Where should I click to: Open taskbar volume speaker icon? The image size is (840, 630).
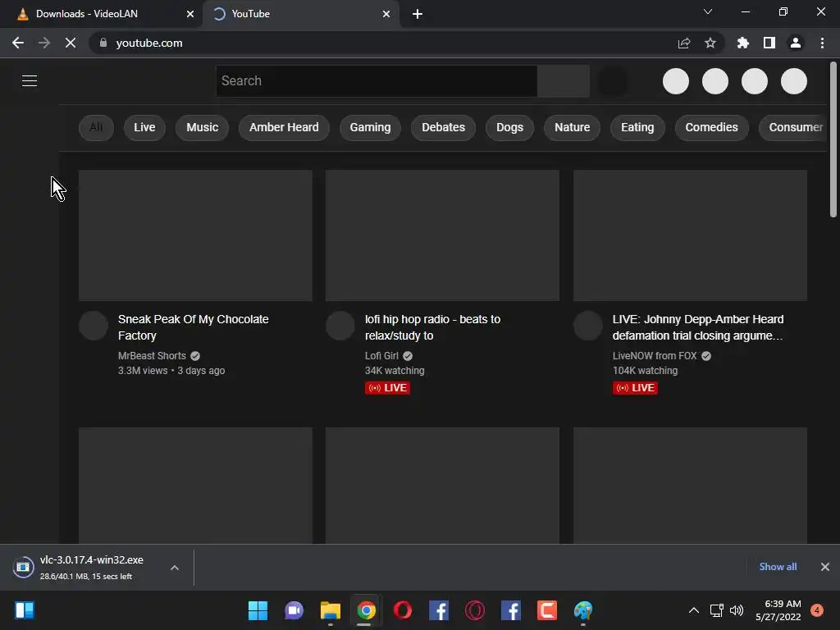click(737, 610)
